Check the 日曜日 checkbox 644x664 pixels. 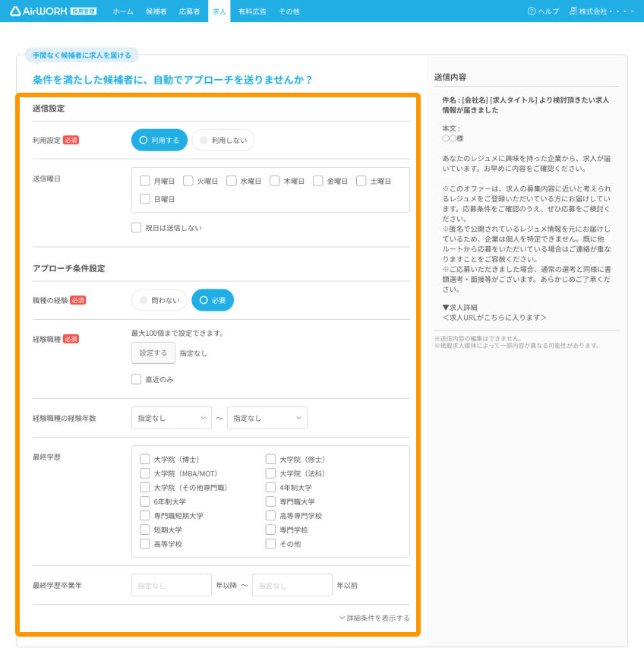pos(145,198)
